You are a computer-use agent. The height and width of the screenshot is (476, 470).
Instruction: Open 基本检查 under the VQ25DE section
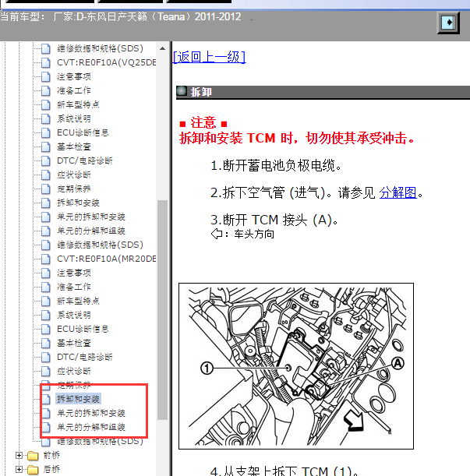point(74,146)
